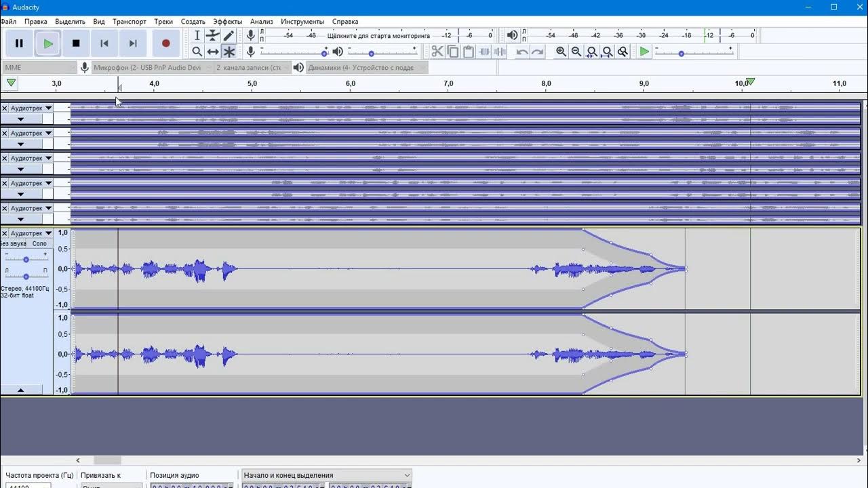Open the Транспорт menu
Viewport: 868px width, 488px height.
(x=130, y=22)
